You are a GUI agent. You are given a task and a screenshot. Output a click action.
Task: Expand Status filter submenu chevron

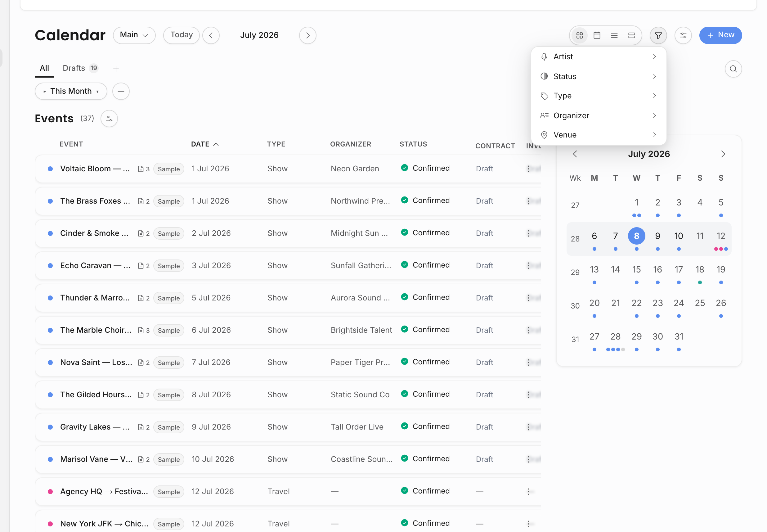[x=654, y=76]
